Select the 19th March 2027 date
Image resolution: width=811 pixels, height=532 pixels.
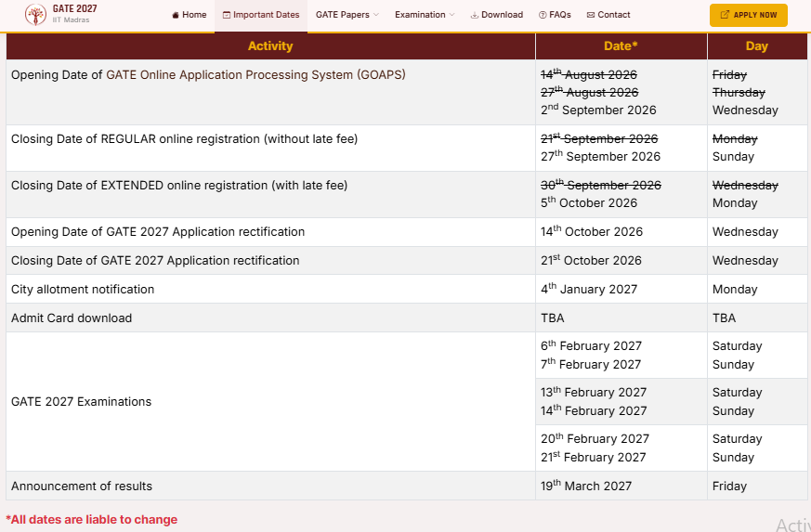[586, 486]
